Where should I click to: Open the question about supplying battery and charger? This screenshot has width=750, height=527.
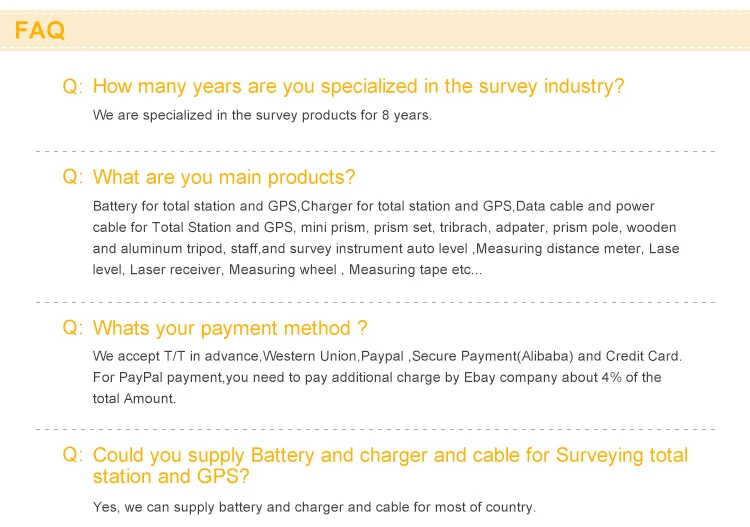(390, 466)
